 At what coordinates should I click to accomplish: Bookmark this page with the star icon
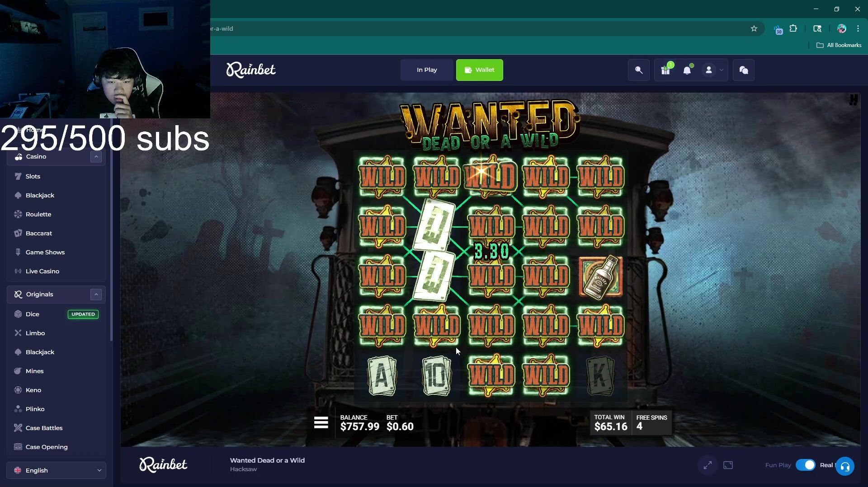pyautogui.click(x=754, y=28)
